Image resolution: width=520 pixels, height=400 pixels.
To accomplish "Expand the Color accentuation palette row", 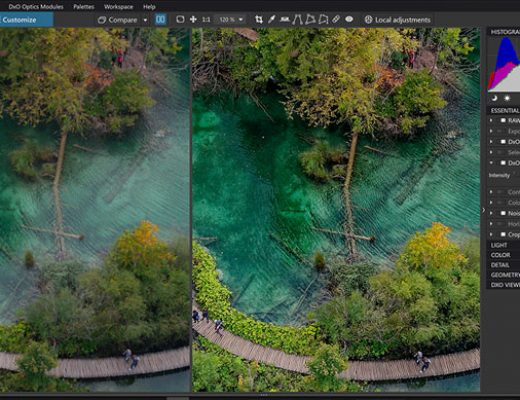I will [x=491, y=202].
